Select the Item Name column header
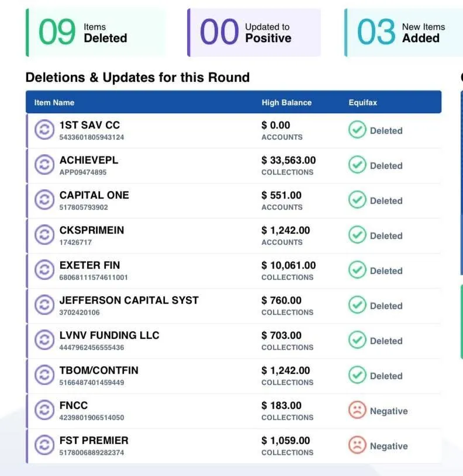 (x=54, y=103)
